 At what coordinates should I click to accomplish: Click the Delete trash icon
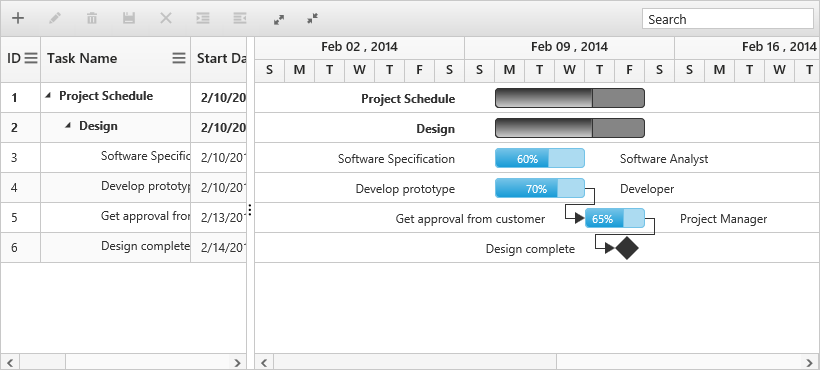pyautogui.click(x=92, y=18)
